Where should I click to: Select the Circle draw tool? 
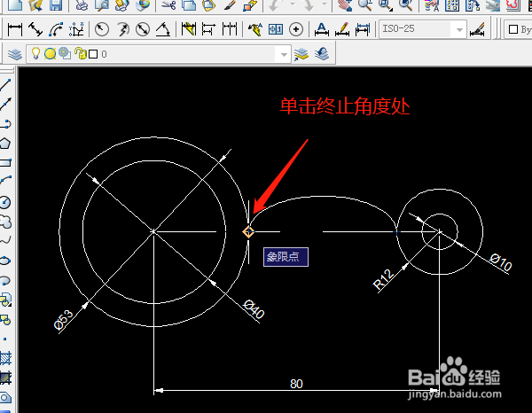pos(5,202)
